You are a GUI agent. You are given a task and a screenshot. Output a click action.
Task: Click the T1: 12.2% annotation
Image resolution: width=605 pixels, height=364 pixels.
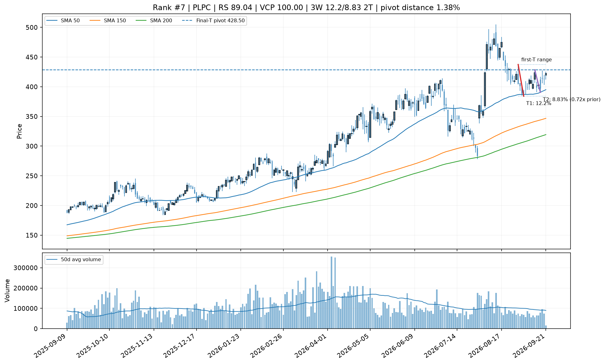tap(539, 103)
